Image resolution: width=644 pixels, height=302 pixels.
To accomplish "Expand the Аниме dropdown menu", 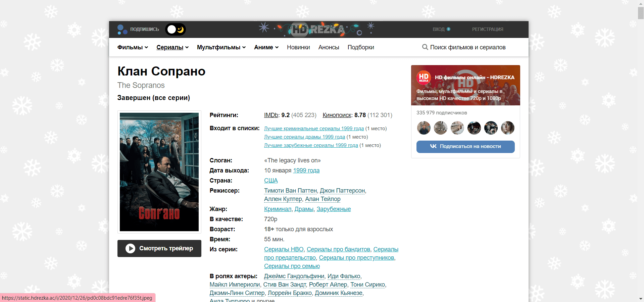I will click(x=266, y=47).
